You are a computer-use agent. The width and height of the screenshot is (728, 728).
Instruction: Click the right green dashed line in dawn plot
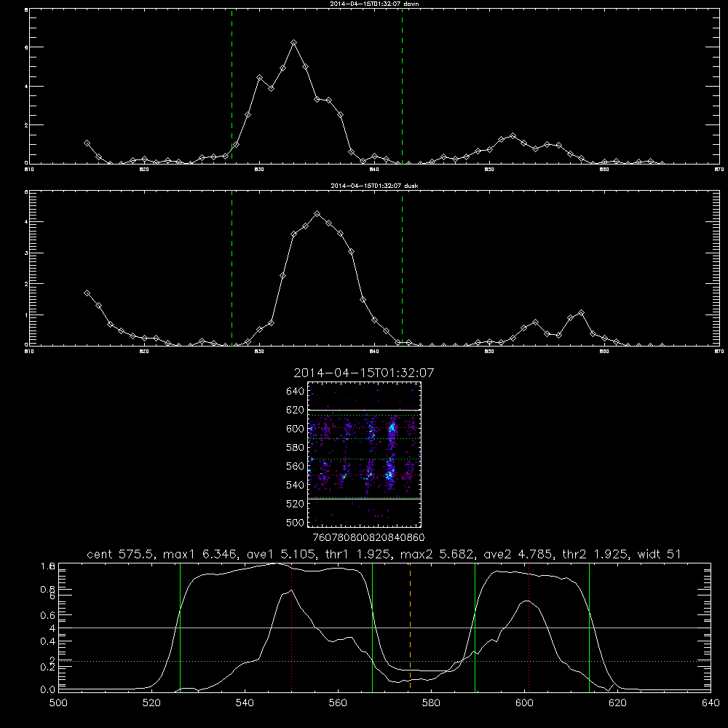coord(402,87)
